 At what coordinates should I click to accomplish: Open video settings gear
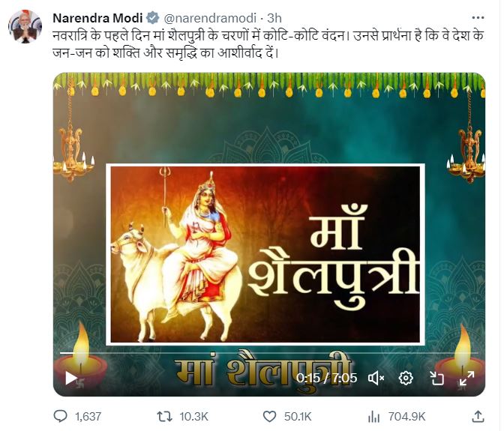(406, 378)
